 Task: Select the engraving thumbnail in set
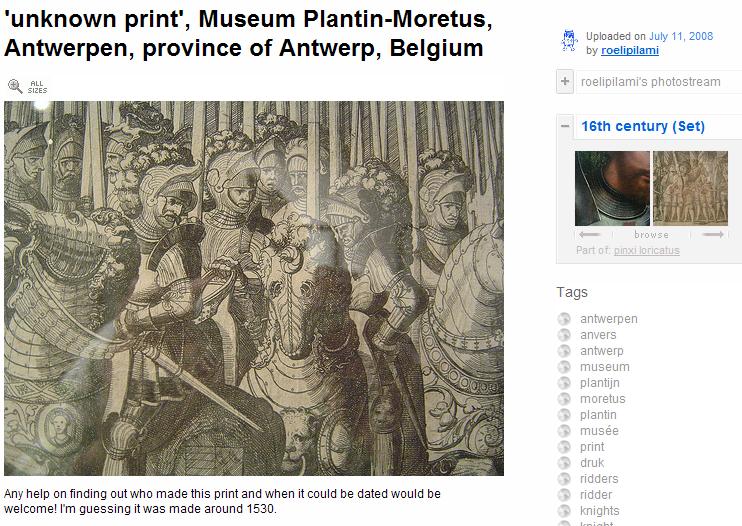pos(690,188)
